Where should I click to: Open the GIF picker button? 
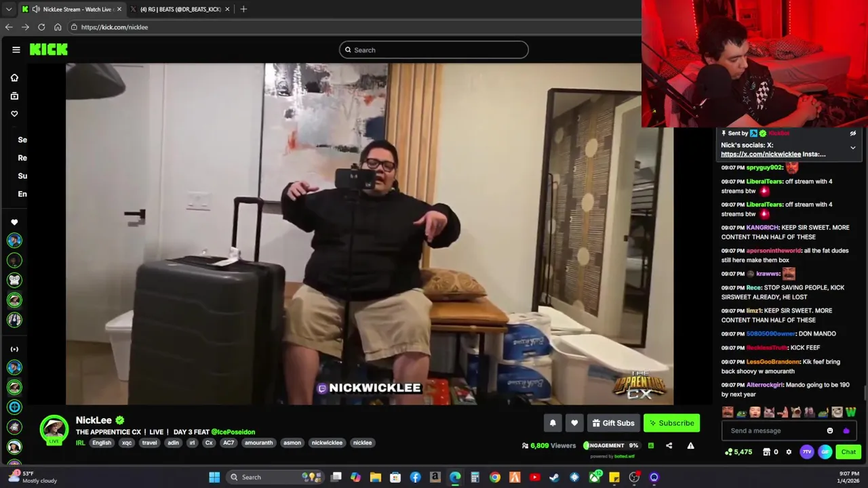click(825, 452)
